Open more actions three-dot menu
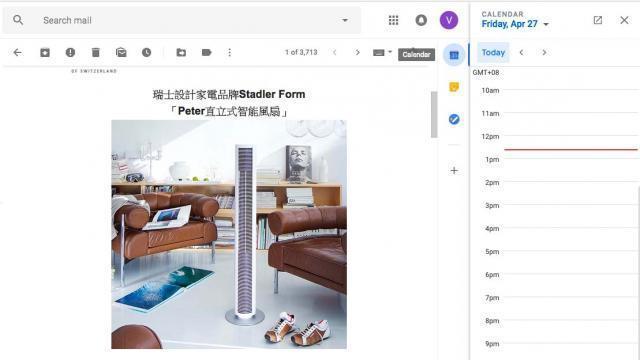Image resolution: width=640 pixels, height=360 pixels. click(229, 52)
